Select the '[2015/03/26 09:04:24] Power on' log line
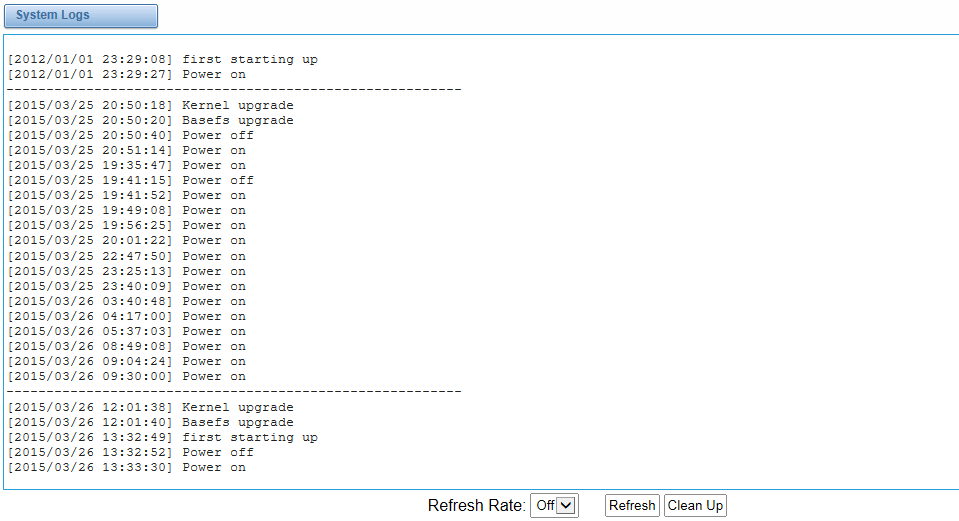The image size is (959, 521). pos(127,361)
